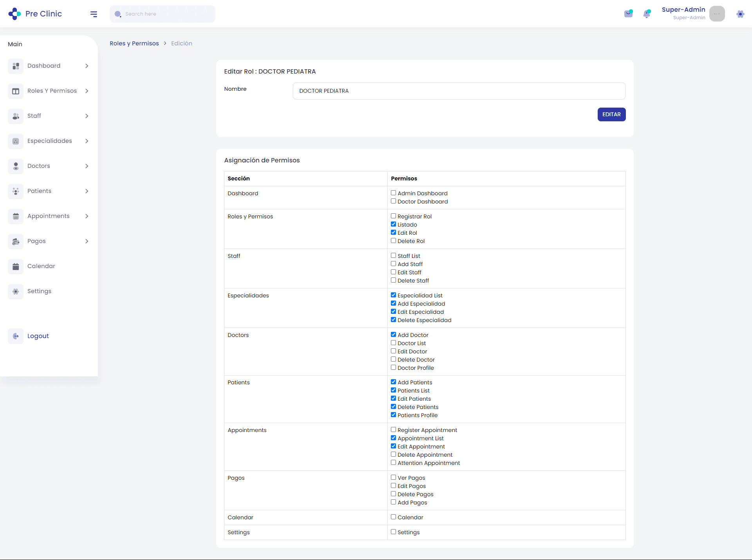This screenshot has width=752, height=560.
Task: Click the Settings sidebar icon
Action: (x=16, y=292)
